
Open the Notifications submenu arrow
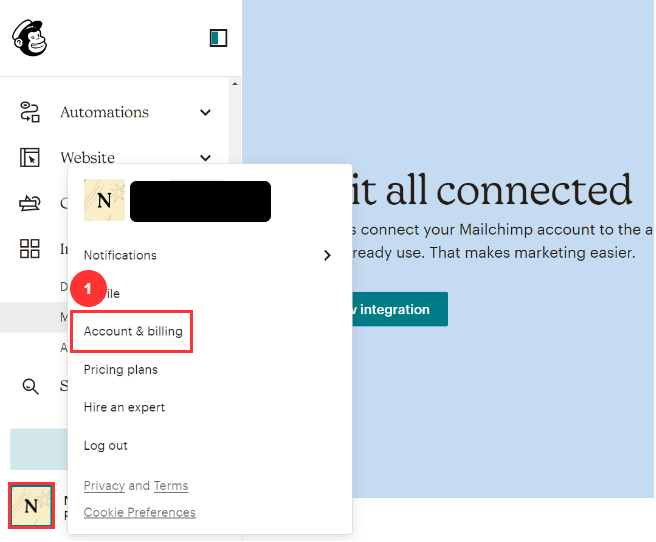pyautogui.click(x=327, y=255)
